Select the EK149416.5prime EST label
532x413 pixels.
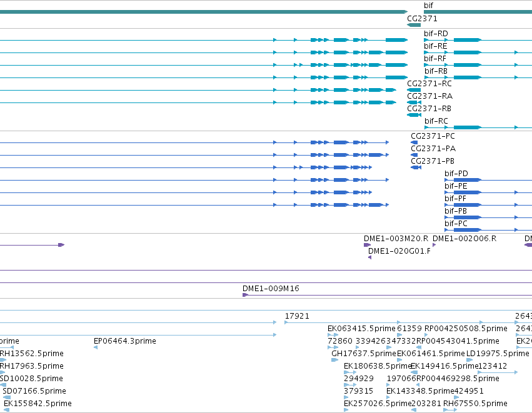(444, 366)
